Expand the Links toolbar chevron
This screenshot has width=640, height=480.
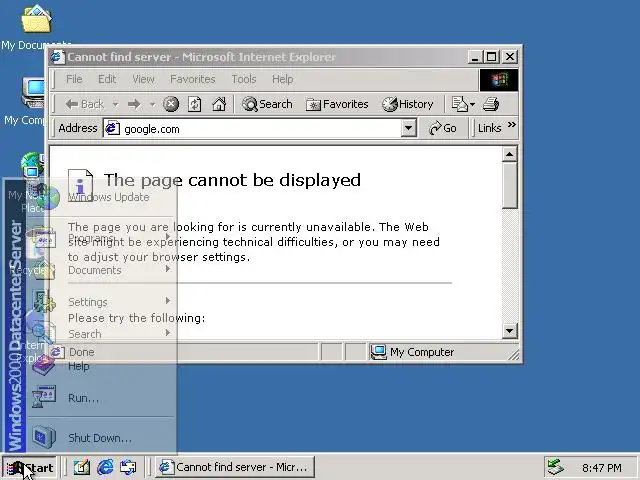point(512,125)
